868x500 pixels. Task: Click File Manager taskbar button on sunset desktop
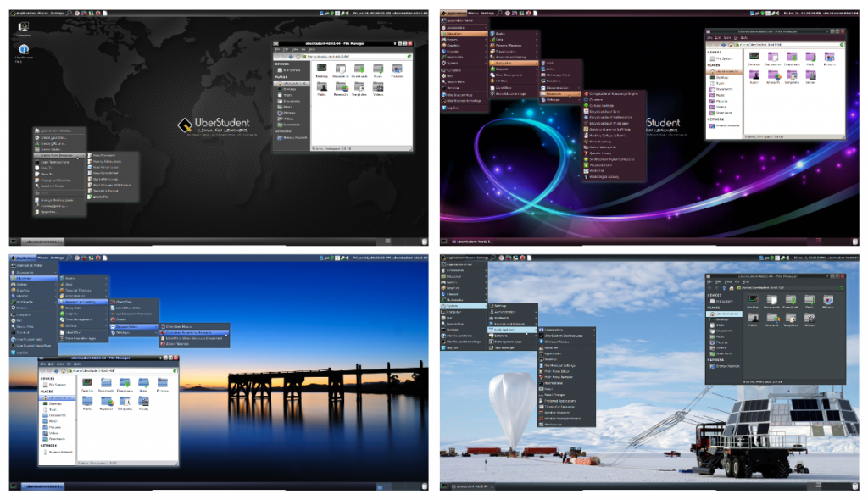point(42,487)
